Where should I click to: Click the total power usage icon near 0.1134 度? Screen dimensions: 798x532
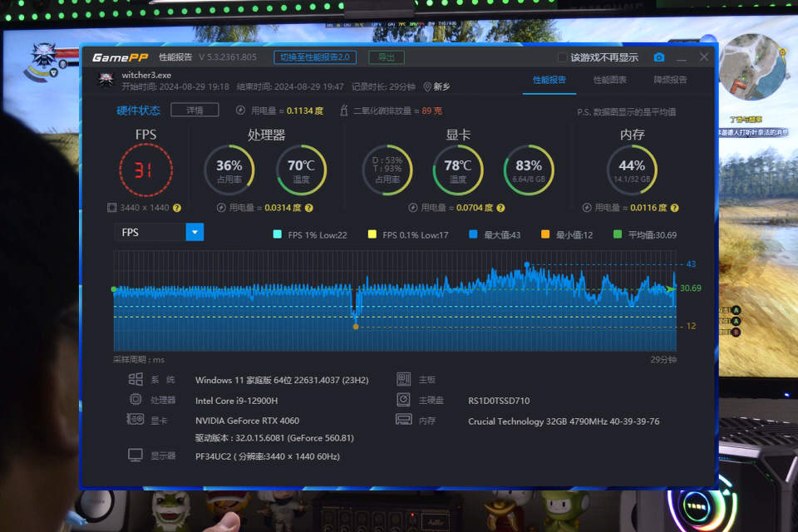pyautogui.click(x=241, y=110)
